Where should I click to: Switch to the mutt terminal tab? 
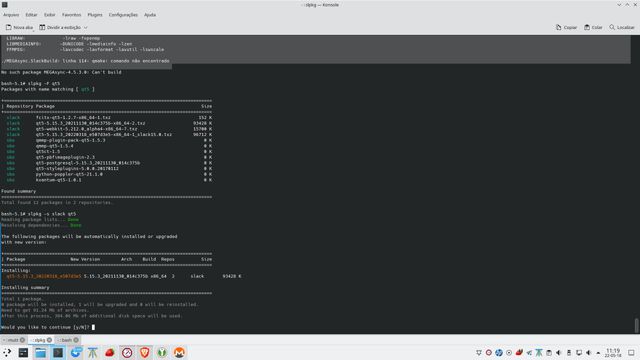pyautogui.click(x=13, y=340)
